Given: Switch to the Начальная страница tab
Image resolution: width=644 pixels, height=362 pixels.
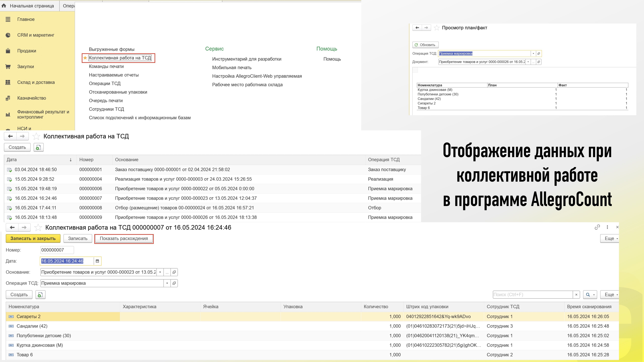Looking at the screenshot, I should (30, 6).
